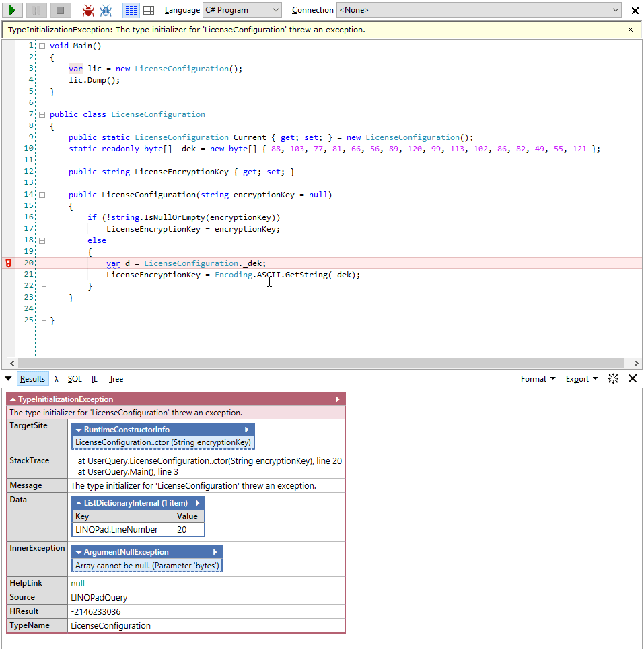
Task: Switch to the SQL results tab
Action: (75, 379)
